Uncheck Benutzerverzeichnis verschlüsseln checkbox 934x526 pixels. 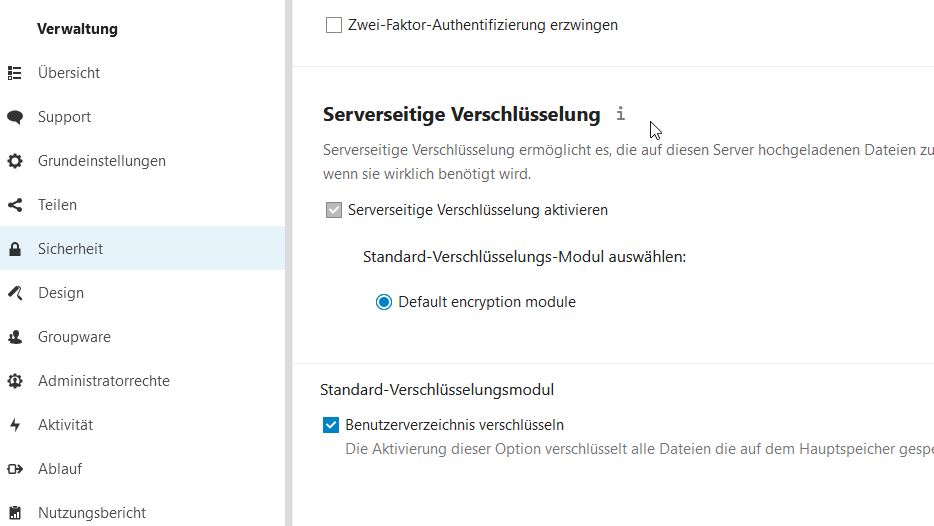[x=331, y=425]
